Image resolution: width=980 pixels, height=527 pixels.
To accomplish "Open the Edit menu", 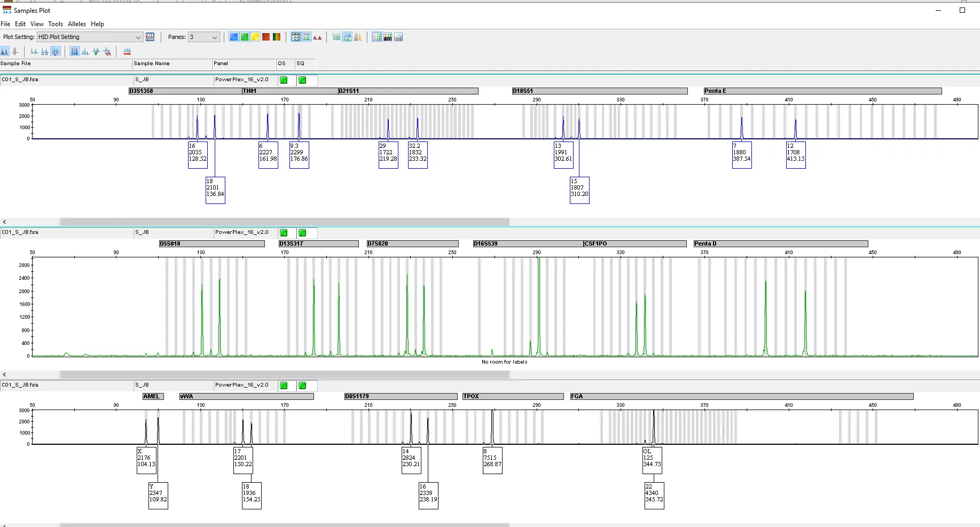I will click(x=20, y=24).
